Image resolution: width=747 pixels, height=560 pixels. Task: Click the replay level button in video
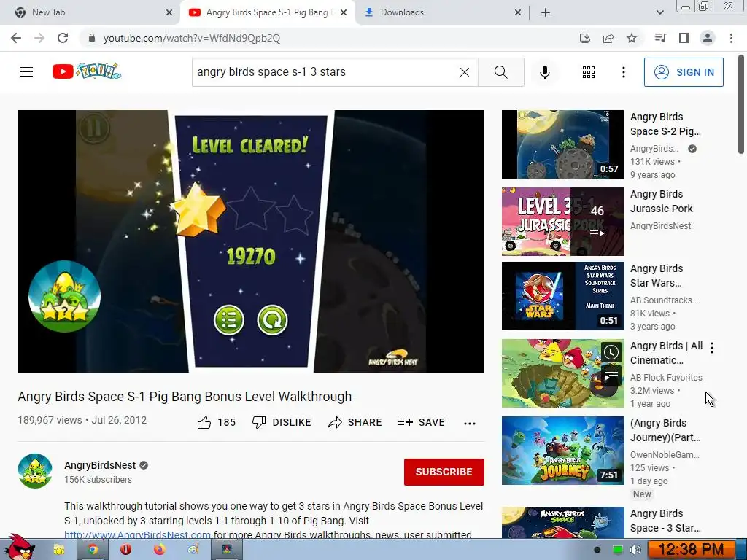click(x=273, y=320)
